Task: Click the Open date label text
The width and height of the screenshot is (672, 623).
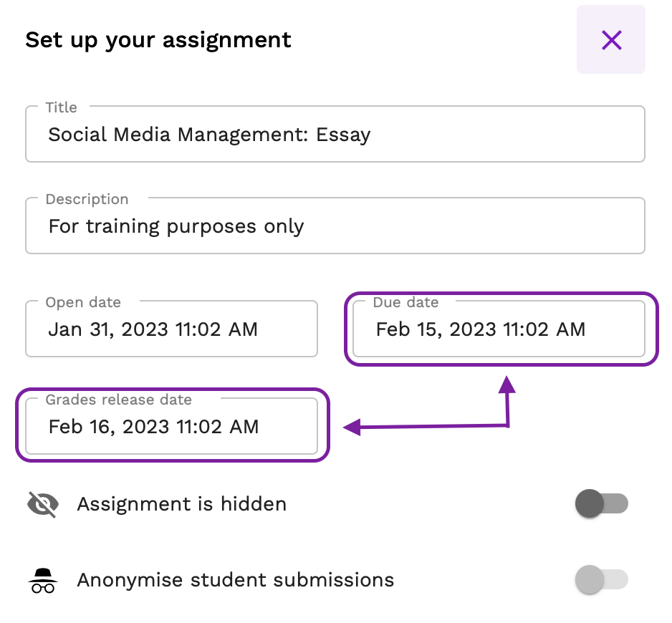Action: click(83, 302)
